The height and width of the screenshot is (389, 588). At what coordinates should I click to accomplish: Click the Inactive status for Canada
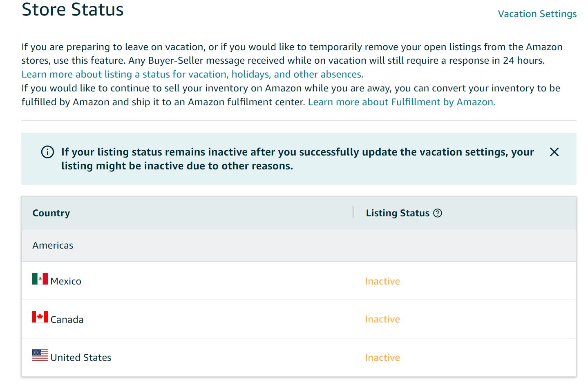click(382, 319)
